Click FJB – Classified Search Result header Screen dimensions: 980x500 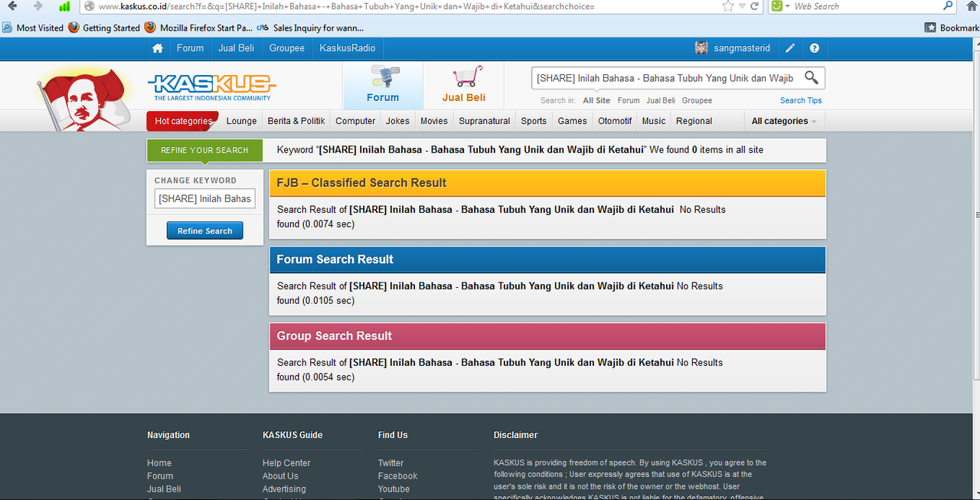[547, 183]
